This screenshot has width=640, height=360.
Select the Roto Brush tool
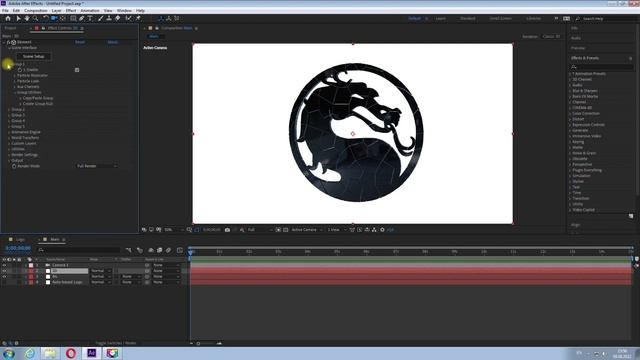129,18
